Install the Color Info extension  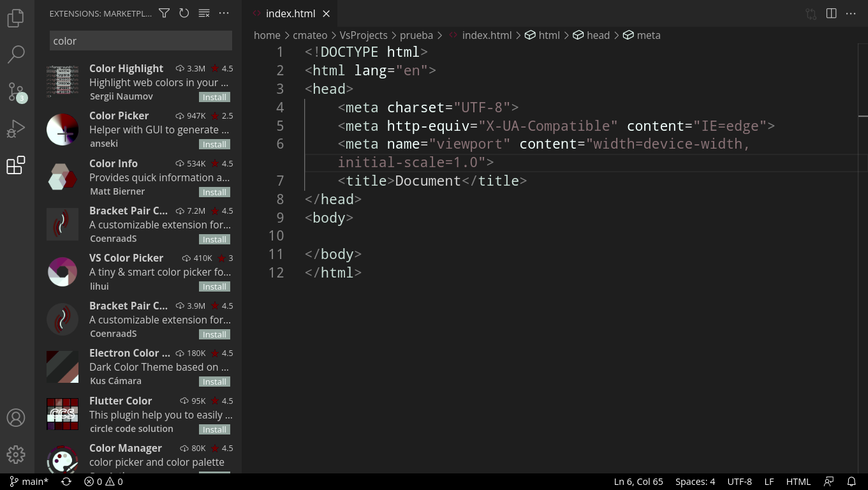tap(214, 192)
